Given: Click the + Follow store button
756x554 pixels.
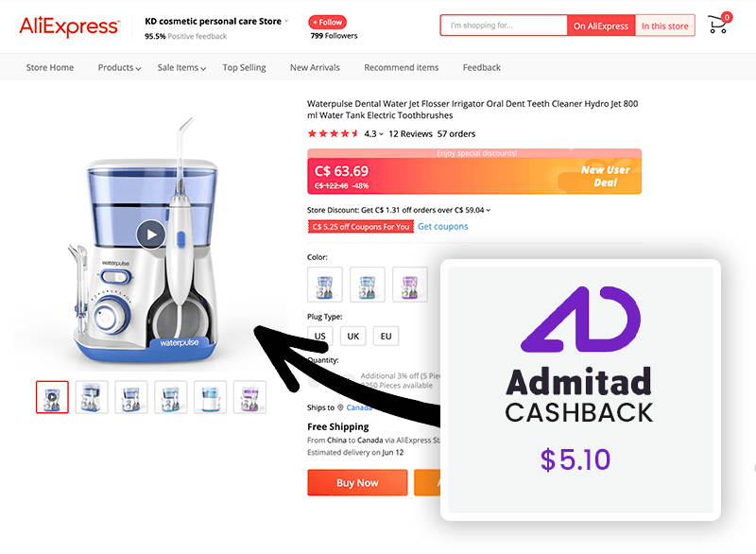Looking at the screenshot, I should [327, 22].
